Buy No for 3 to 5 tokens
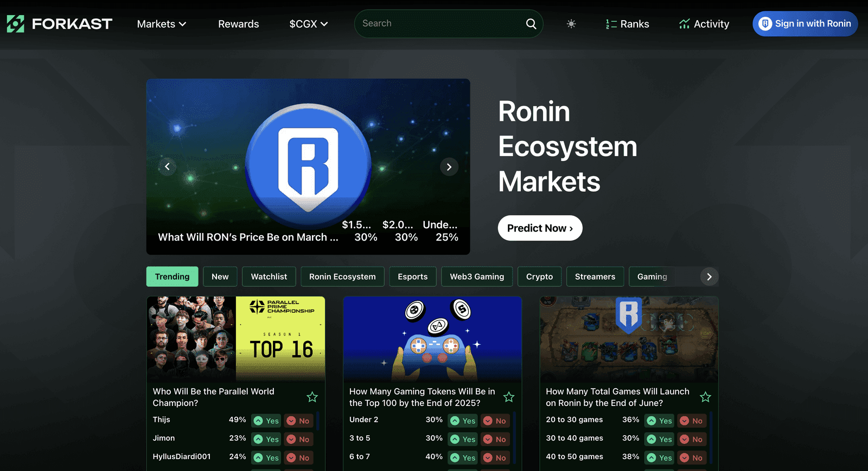868x471 pixels. click(495, 439)
